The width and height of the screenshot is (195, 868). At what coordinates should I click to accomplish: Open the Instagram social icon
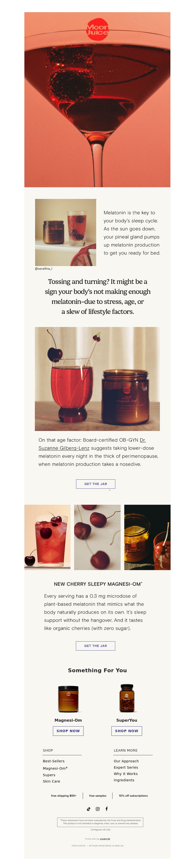point(97,809)
